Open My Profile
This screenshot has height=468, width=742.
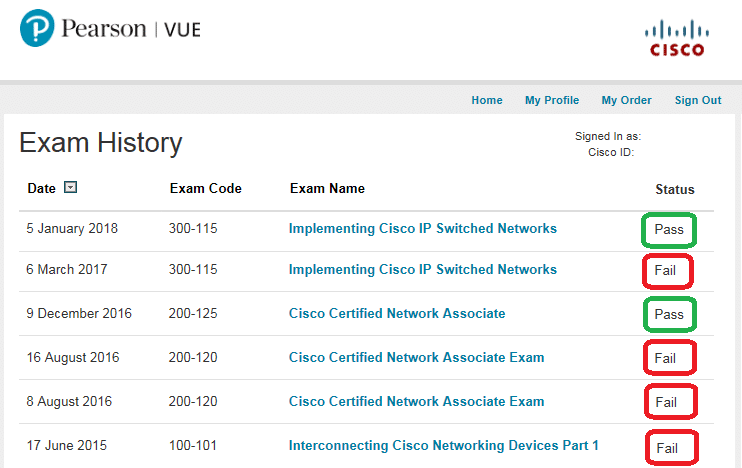coord(552,100)
